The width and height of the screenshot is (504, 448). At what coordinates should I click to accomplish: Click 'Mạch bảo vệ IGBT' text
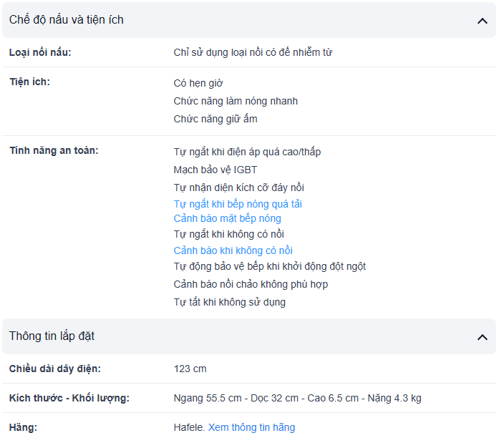[x=215, y=170]
